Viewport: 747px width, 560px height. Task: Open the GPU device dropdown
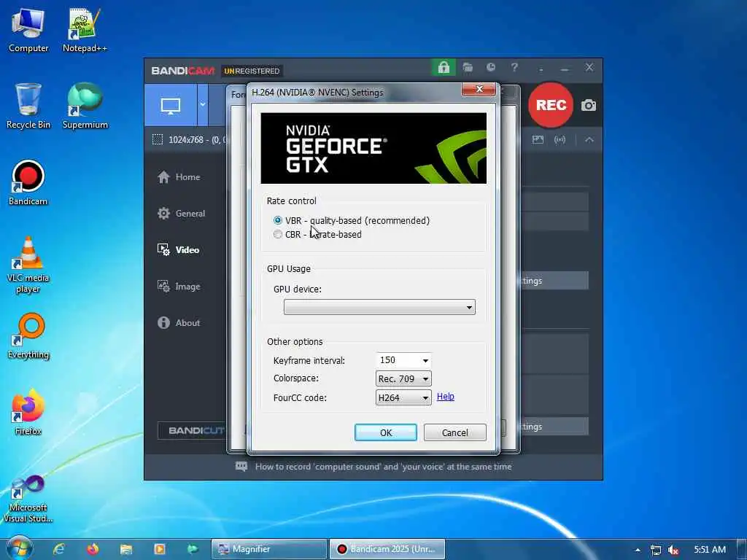tap(379, 307)
